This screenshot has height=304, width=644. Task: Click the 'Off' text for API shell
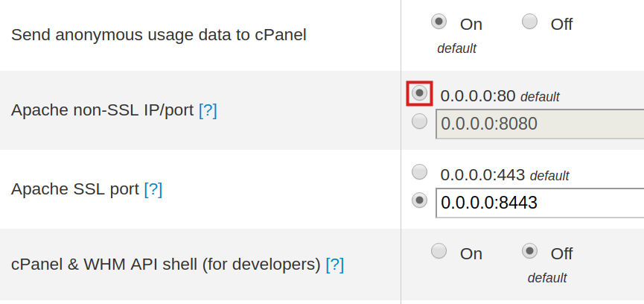click(561, 253)
